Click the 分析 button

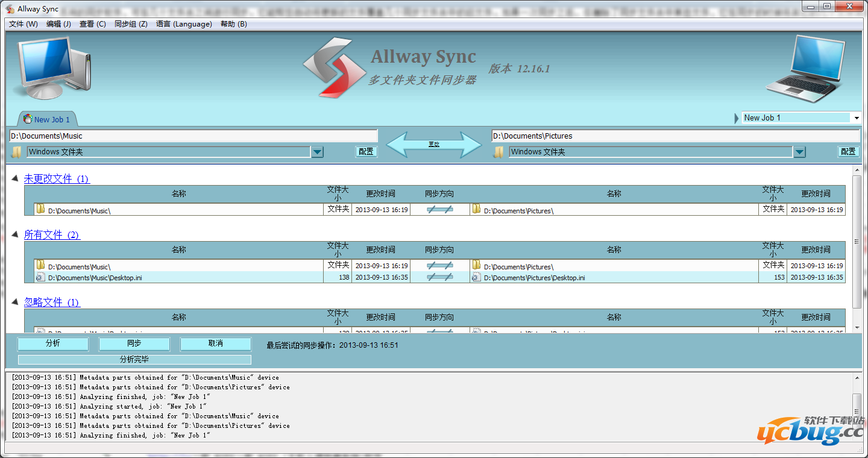53,343
